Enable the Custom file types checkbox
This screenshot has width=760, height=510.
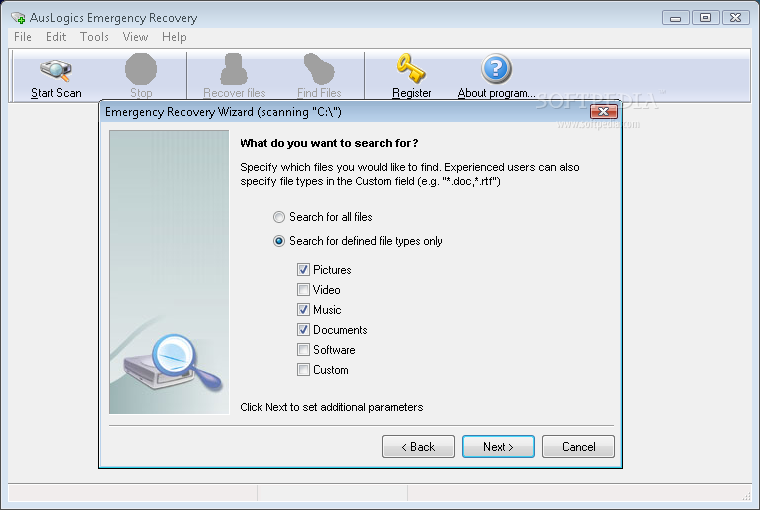click(303, 370)
